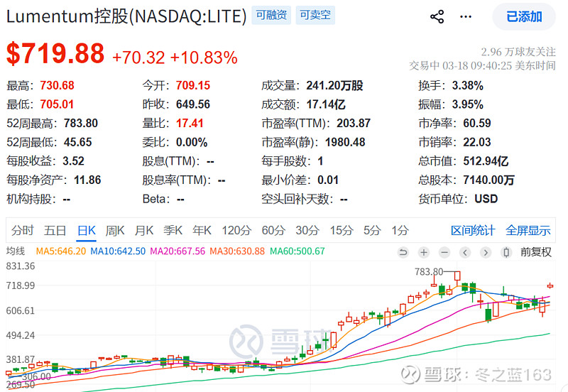The width and height of the screenshot is (568, 392).
Task: Click the MA20:667.56 indicator label
Action: coord(177,251)
